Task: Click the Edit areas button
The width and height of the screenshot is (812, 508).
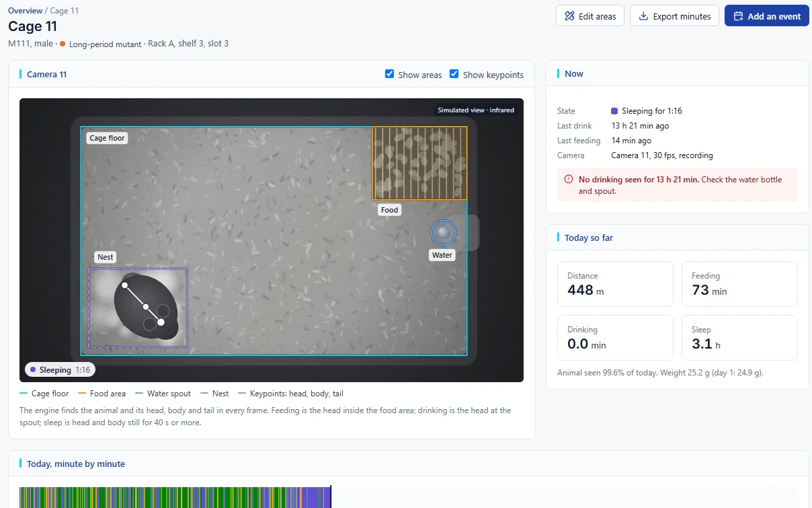Action: click(x=590, y=16)
